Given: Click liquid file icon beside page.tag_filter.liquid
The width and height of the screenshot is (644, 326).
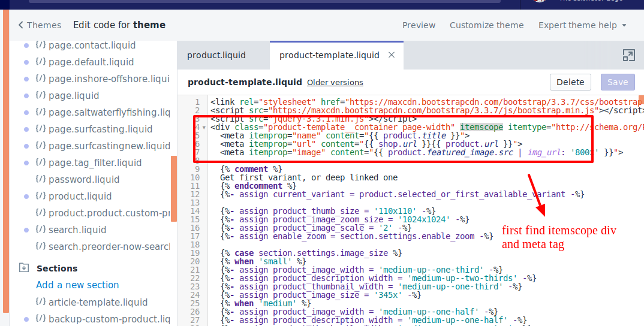Looking at the screenshot, I should [40, 162].
